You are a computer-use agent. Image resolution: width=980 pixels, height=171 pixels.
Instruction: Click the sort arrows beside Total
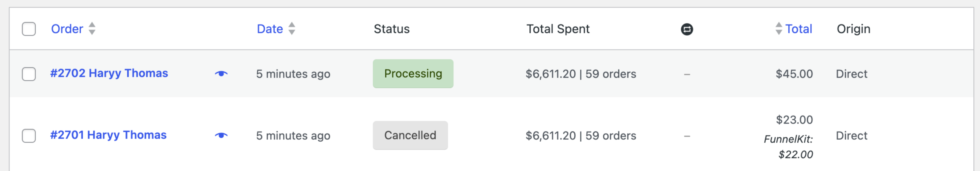(x=778, y=28)
